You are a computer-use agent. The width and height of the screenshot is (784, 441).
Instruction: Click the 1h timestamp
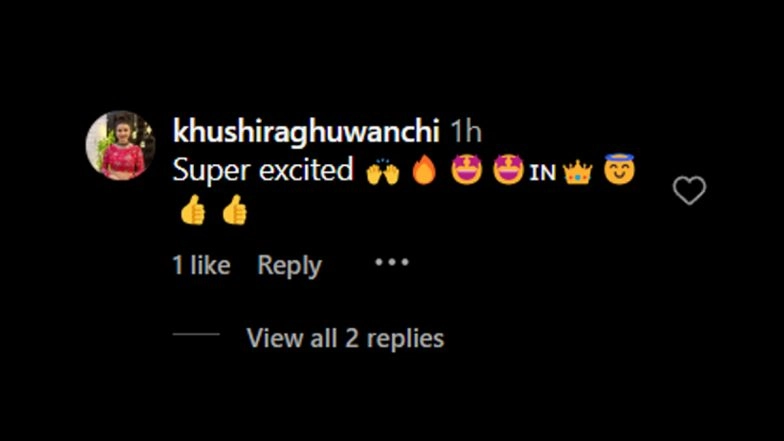coord(466,132)
